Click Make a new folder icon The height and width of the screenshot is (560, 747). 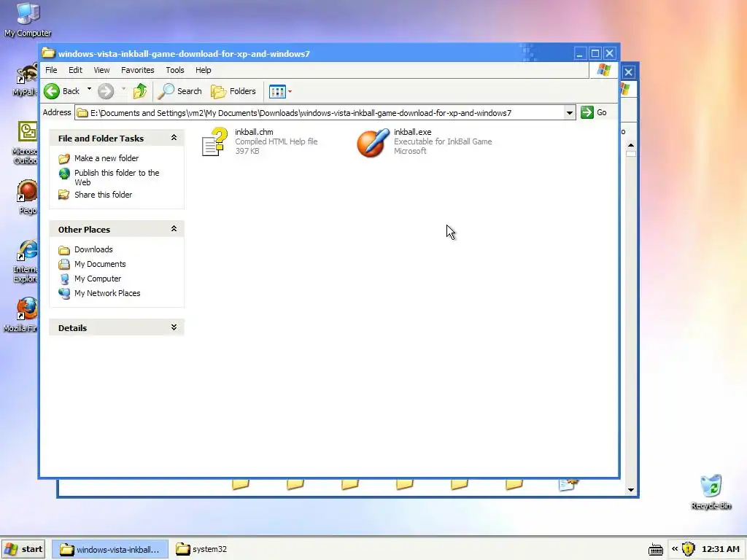tap(64, 158)
